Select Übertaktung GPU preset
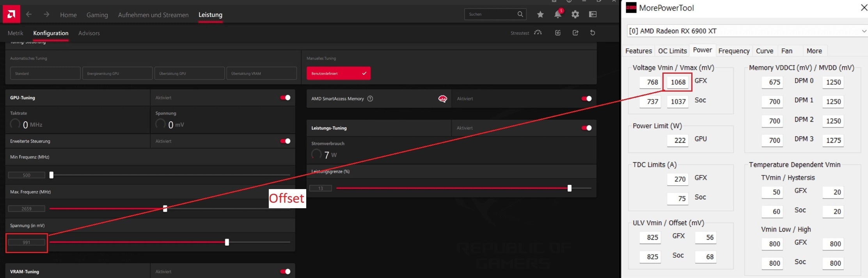The height and width of the screenshot is (278, 868). 190,73
